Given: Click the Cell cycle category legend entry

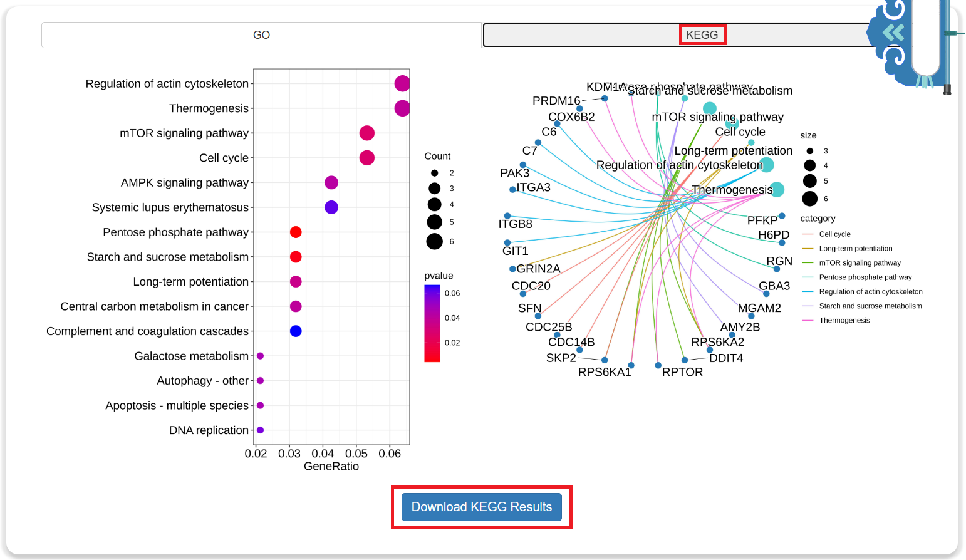Looking at the screenshot, I should tap(834, 234).
